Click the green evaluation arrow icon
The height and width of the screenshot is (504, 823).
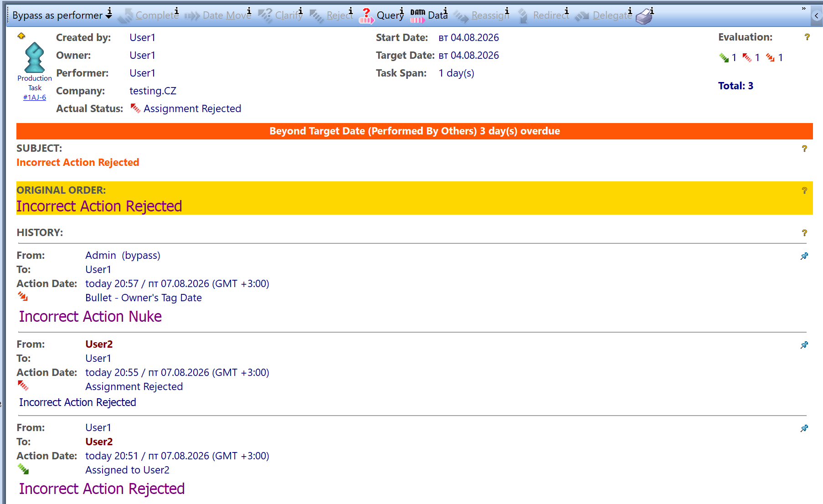tap(724, 57)
